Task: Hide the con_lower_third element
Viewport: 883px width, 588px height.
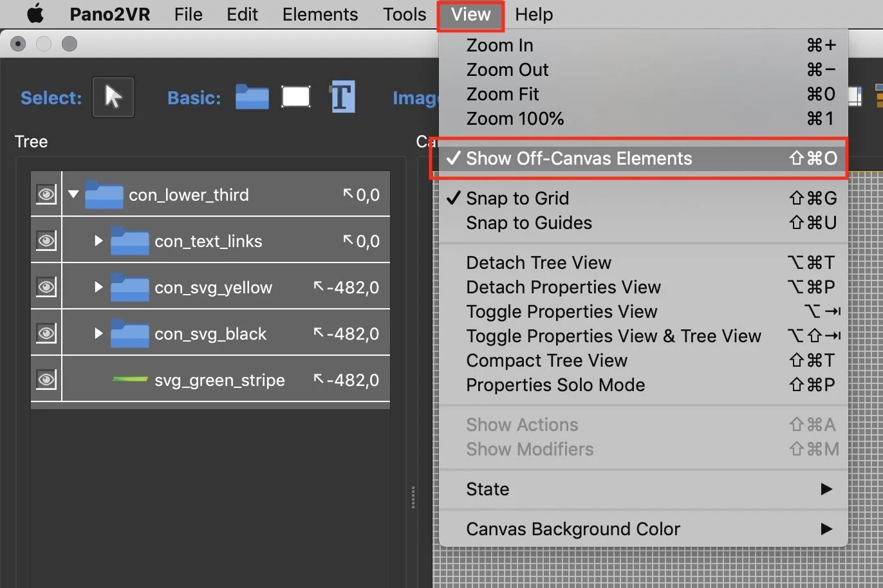Action: 46,194
